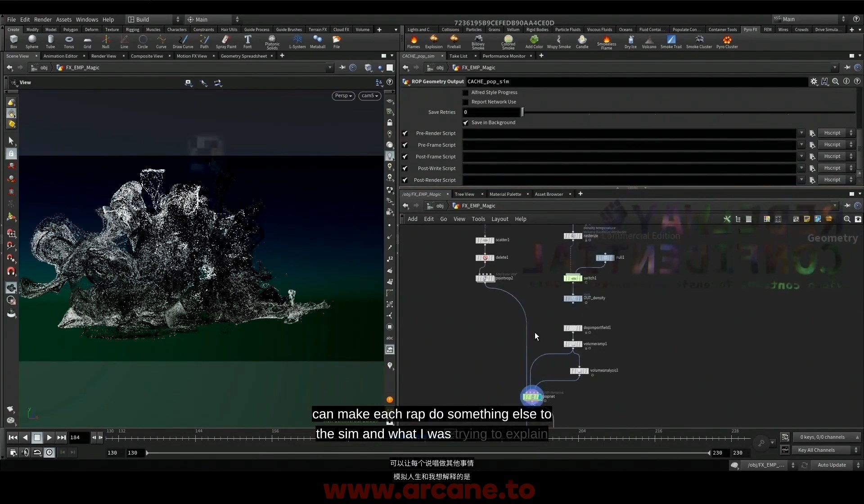Open the Auto Update dropdown

pyautogui.click(x=836, y=465)
